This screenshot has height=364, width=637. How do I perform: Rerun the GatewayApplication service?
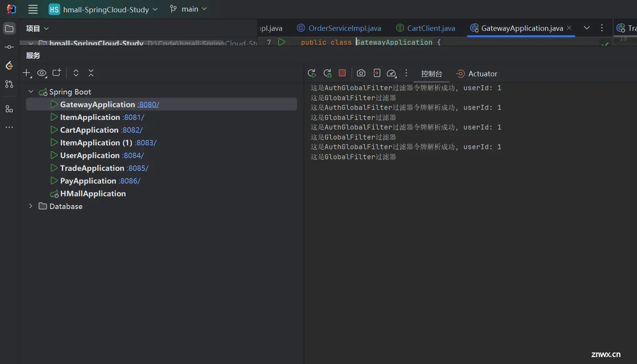[x=312, y=73]
